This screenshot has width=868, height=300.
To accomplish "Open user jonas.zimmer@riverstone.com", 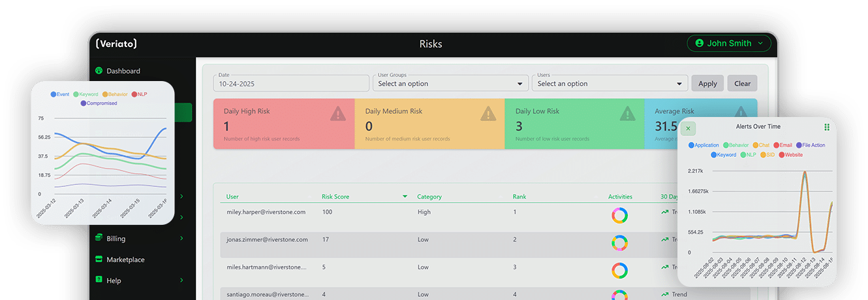I will coord(267,239).
